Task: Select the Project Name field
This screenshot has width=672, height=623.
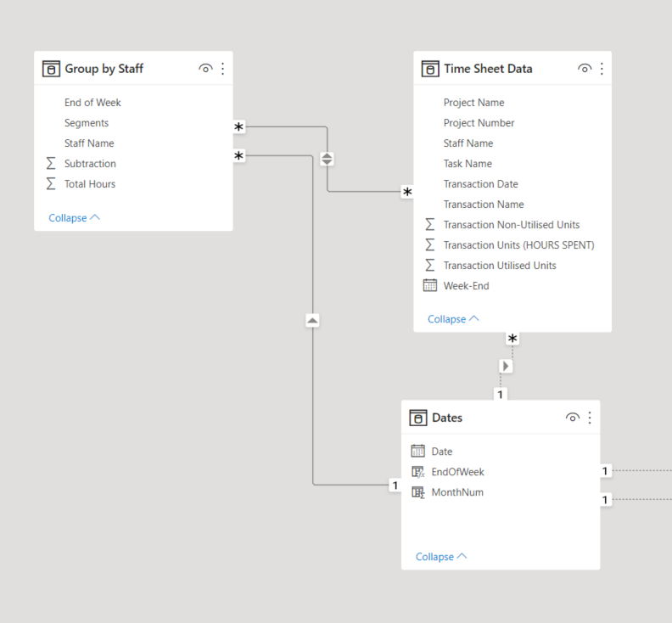Action: pos(474,103)
